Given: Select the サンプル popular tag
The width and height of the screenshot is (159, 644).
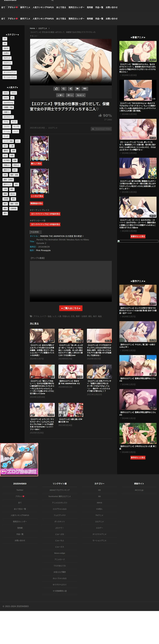Looking at the screenshot, I should click(16, 127).
